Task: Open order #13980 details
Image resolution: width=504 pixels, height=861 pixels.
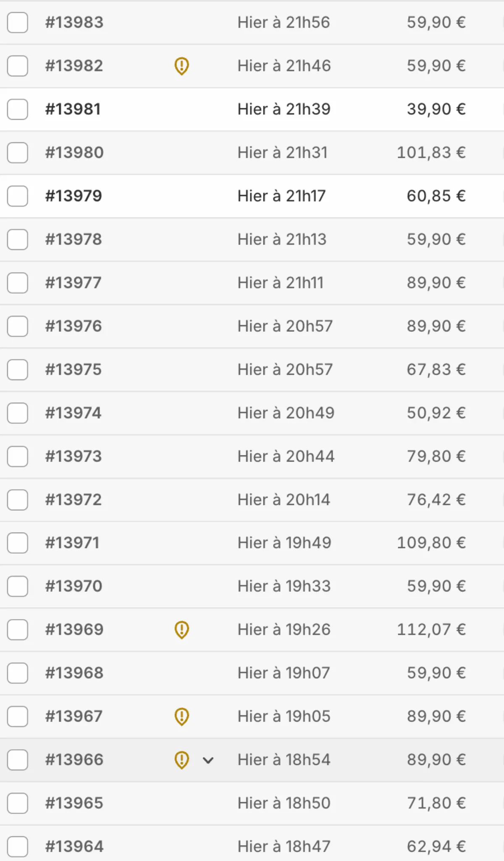Action: tap(74, 152)
